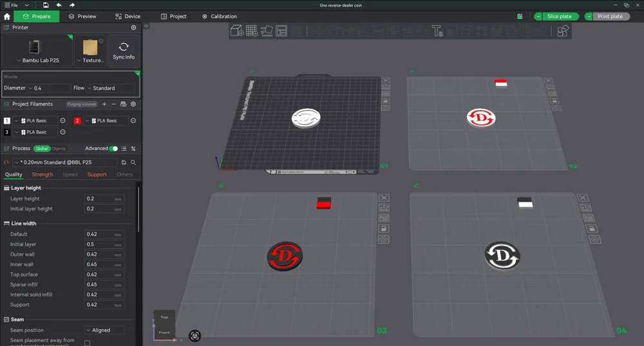
Task: Open the Purging volumes button
Action: pos(82,104)
